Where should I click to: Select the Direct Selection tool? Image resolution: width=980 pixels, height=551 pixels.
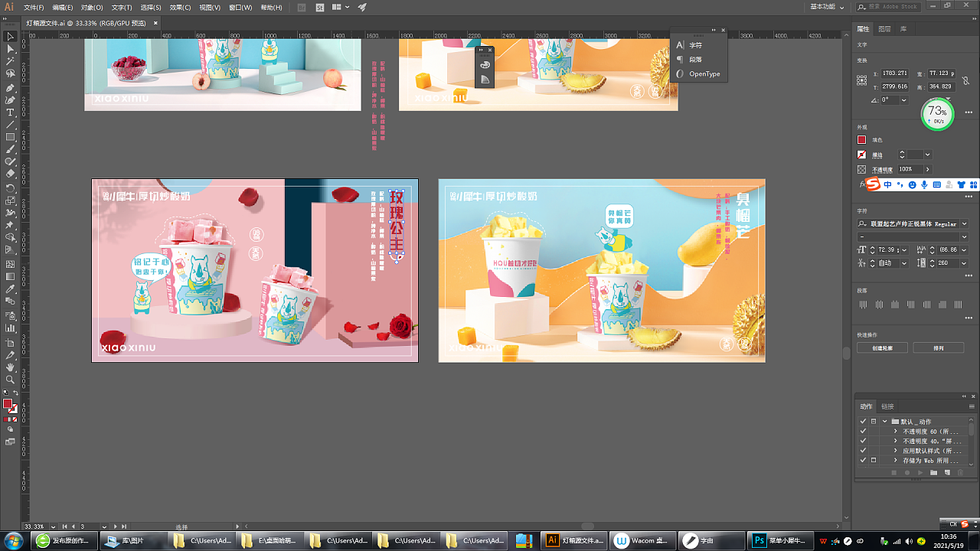11,49
